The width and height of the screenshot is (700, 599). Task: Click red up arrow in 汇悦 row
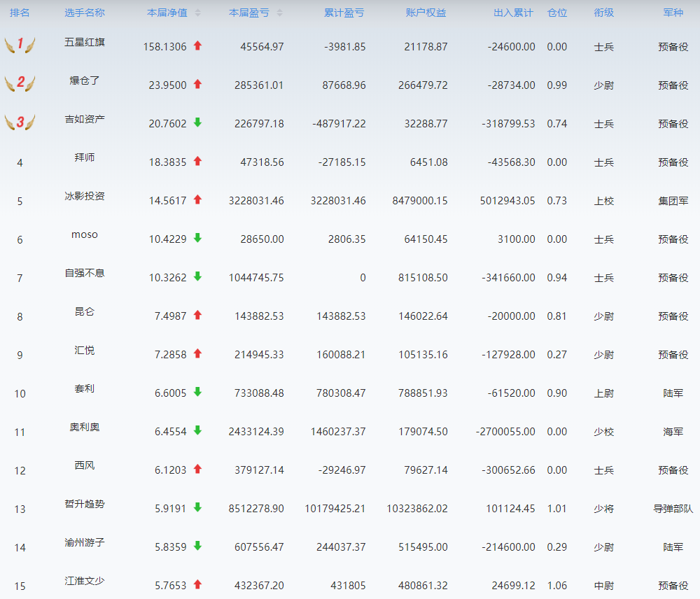(x=198, y=353)
